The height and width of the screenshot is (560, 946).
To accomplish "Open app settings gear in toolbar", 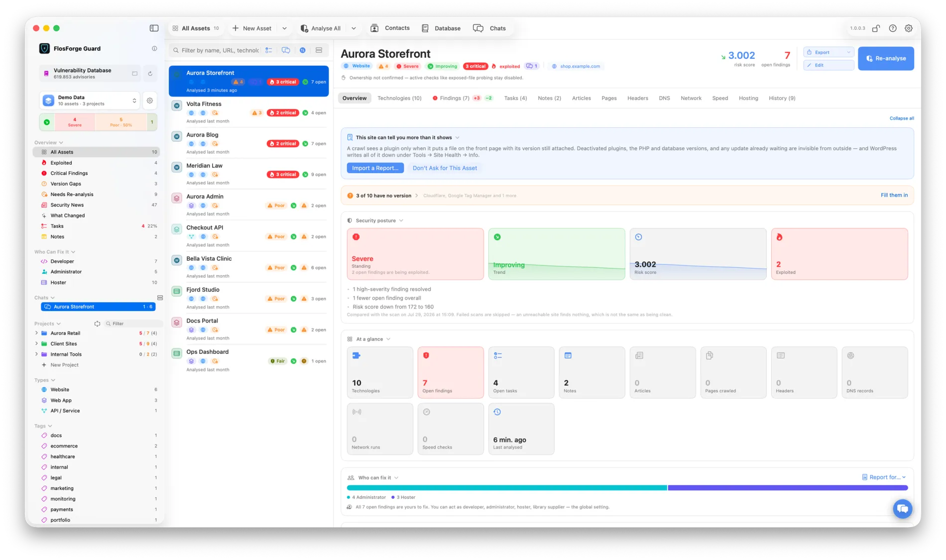I will click(909, 28).
